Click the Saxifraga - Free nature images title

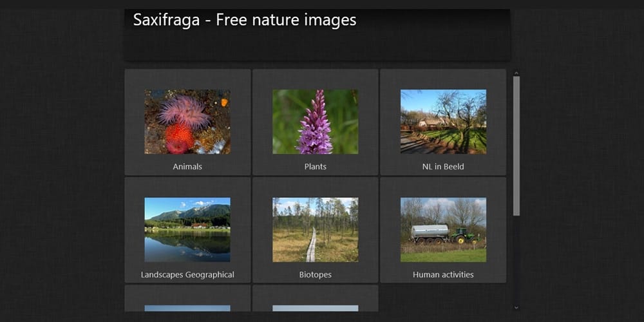click(x=245, y=20)
